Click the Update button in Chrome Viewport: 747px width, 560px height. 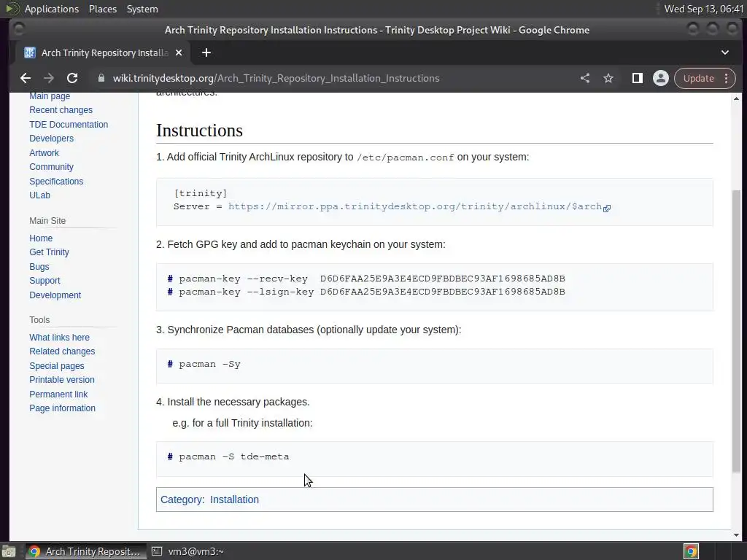(698, 78)
